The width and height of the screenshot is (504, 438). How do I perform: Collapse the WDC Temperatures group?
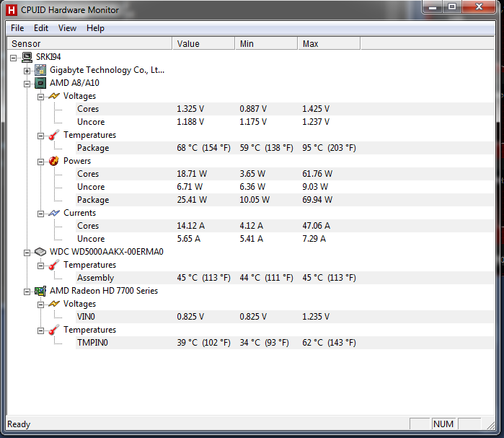tap(40, 266)
